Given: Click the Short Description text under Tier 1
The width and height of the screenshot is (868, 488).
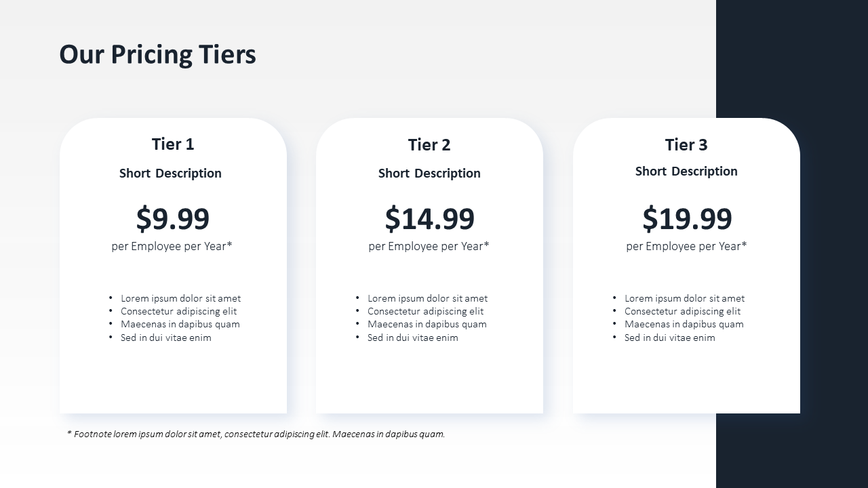Looking at the screenshot, I should [x=170, y=173].
